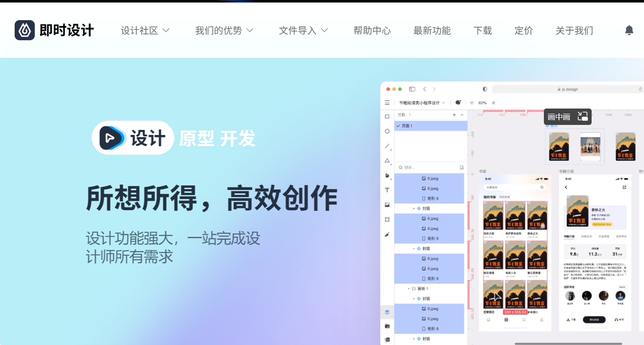Click the rectangle tool in preview toolbar
Screen dimensions: 644x345
[387, 116]
